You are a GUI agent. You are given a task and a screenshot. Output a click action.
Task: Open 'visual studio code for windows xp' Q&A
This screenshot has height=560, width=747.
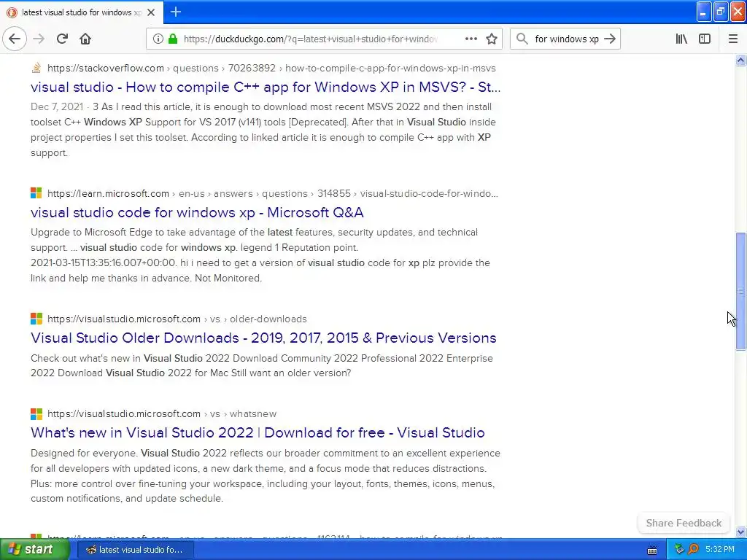coord(197,212)
